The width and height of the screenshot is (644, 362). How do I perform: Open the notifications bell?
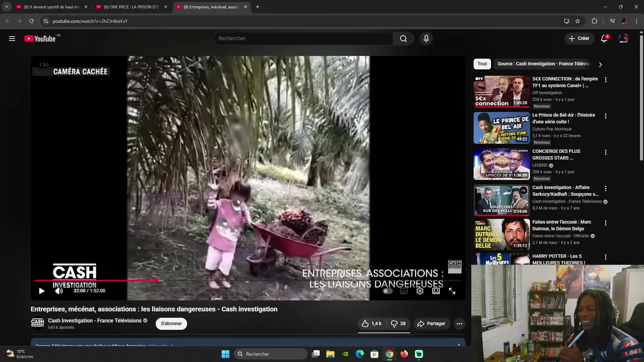pyautogui.click(x=604, y=39)
